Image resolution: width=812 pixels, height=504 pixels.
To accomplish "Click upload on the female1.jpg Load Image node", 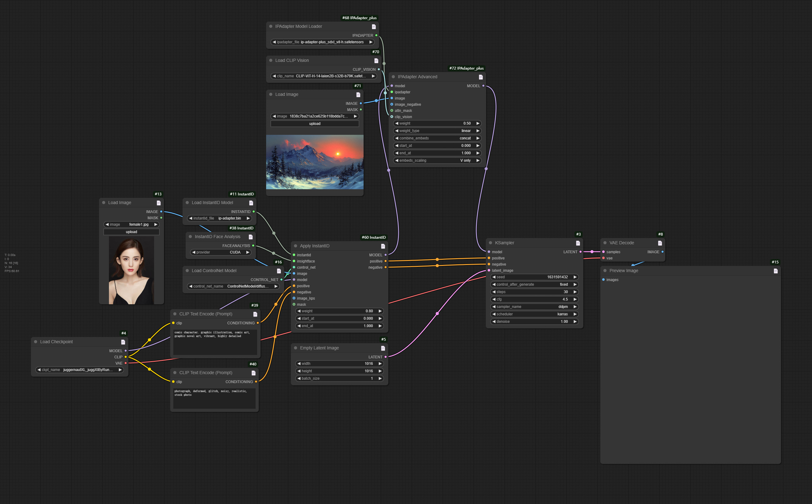I will 132,232.
